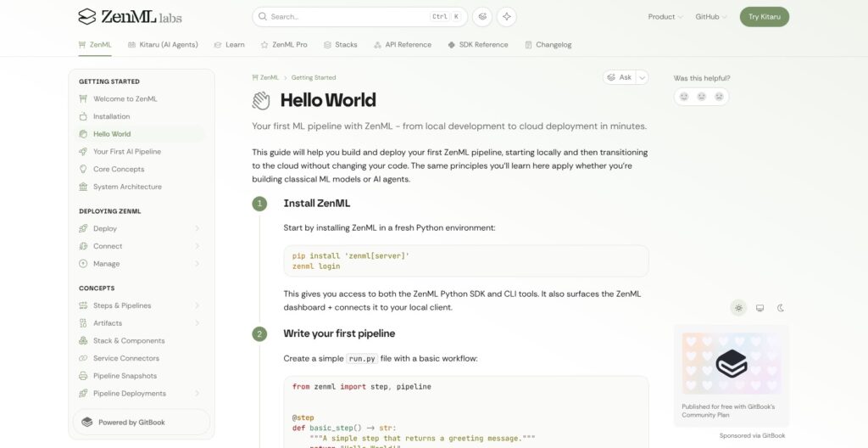The width and height of the screenshot is (868, 448).
Task: Click the Stacks tab layers icon
Action: 328,45
